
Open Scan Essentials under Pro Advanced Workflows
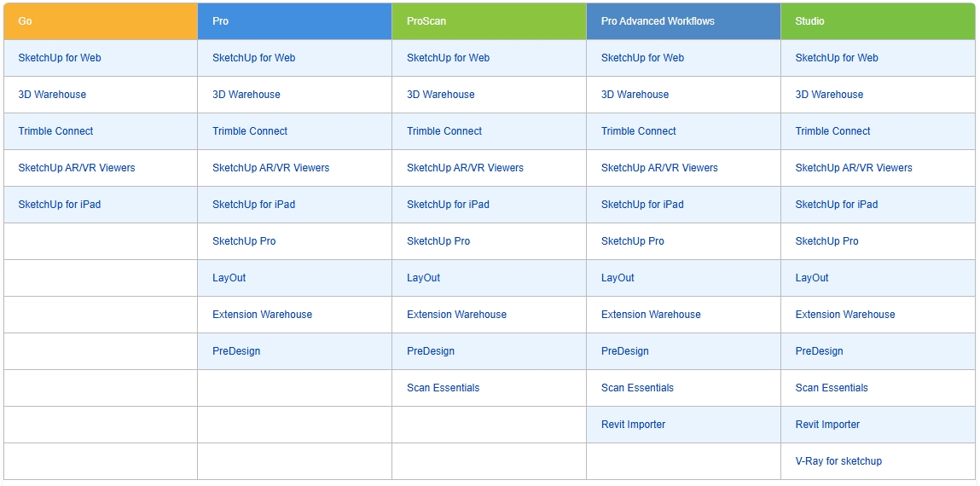637,388
